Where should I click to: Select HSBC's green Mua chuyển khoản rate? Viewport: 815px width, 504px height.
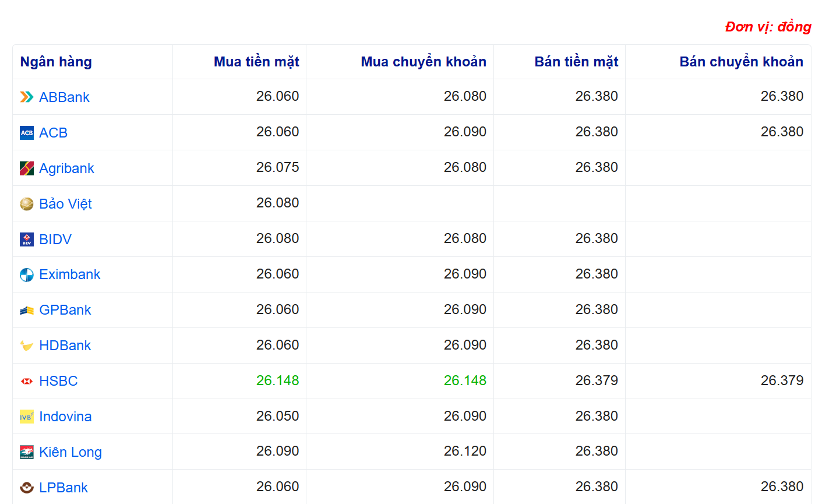click(x=465, y=381)
